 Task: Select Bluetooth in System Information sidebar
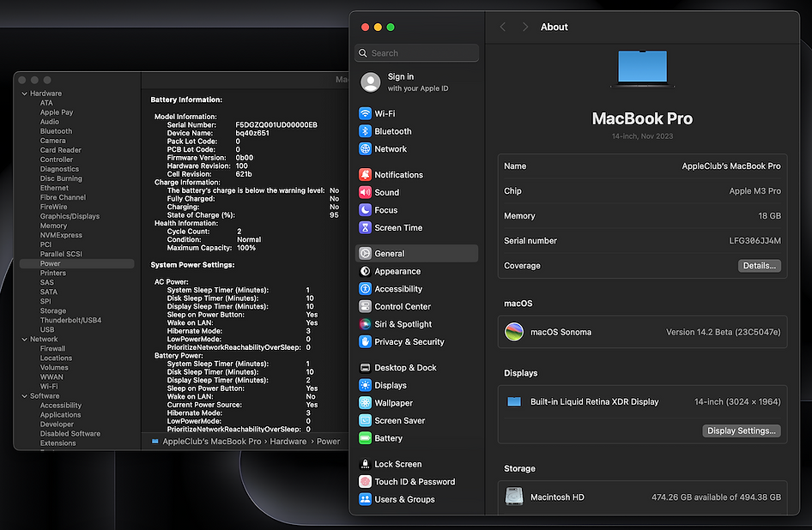tap(56, 131)
